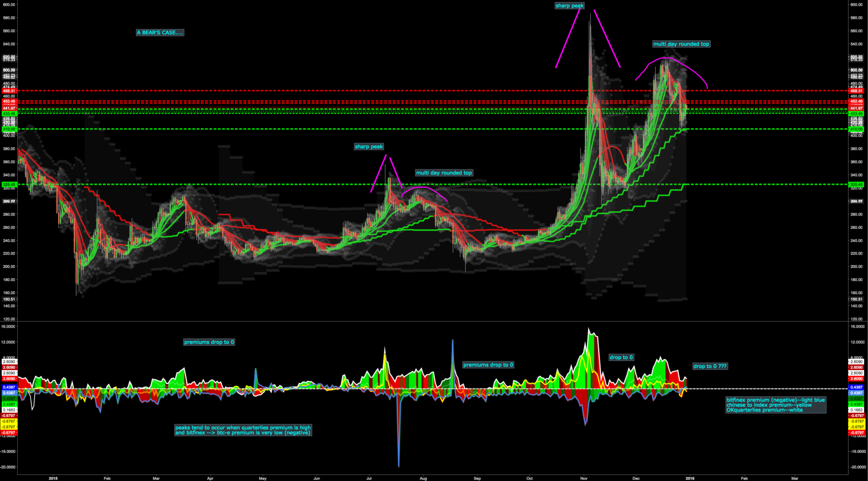Select the May label on the time axis

coord(263,478)
